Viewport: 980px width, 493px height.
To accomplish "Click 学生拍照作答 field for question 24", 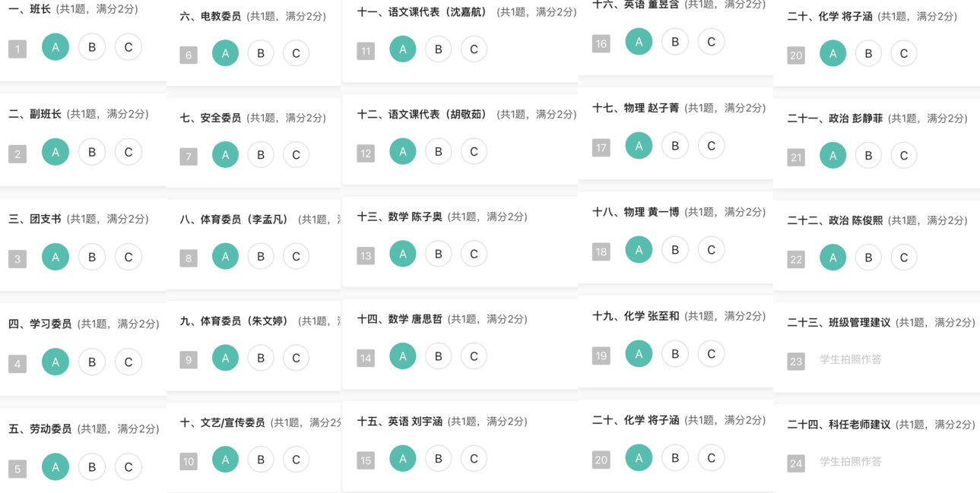I will point(850,461).
